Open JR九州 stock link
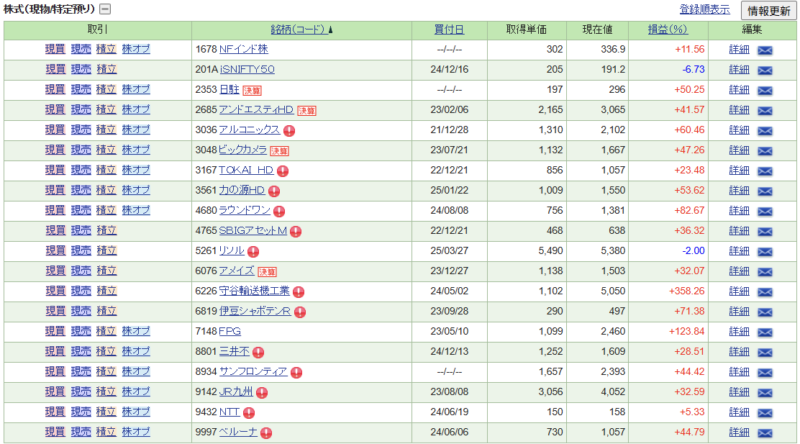Viewport: 800px width, 444px height. tap(236, 392)
